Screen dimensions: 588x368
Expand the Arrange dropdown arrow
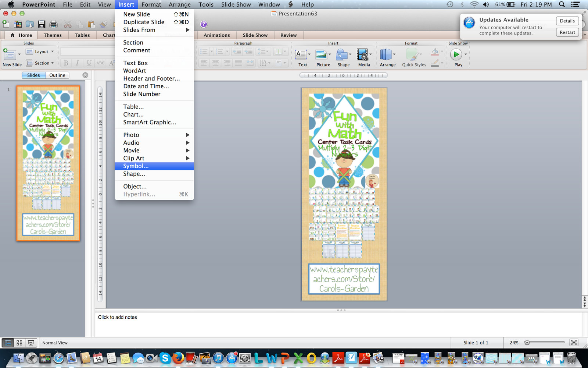pos(394,54)
